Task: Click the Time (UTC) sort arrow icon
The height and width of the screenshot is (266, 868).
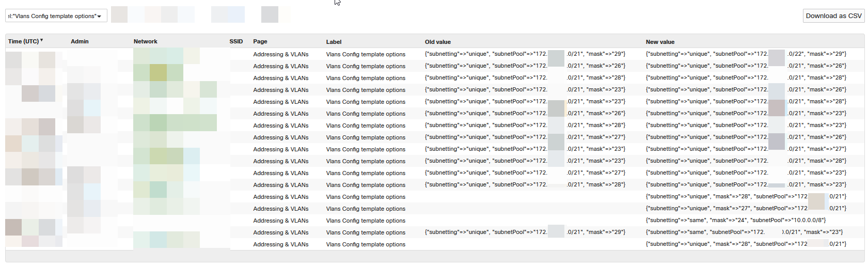Action: tap(41, 40)
